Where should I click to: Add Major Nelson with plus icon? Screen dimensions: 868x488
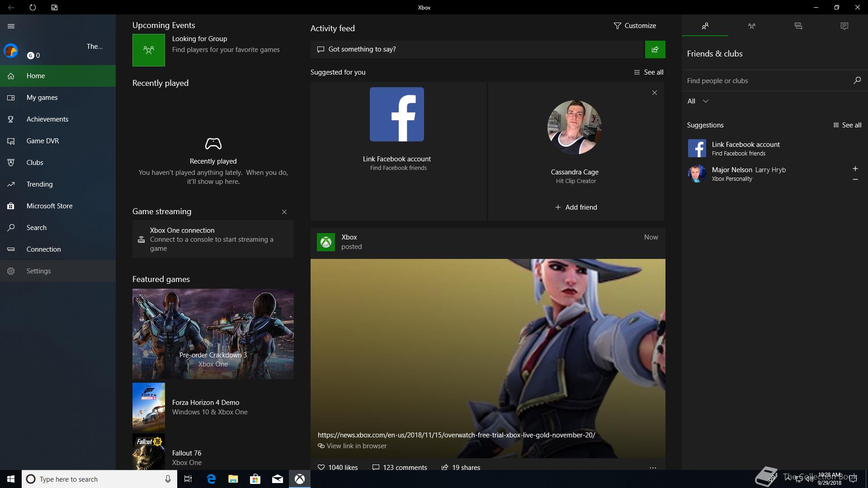(855, 169)
